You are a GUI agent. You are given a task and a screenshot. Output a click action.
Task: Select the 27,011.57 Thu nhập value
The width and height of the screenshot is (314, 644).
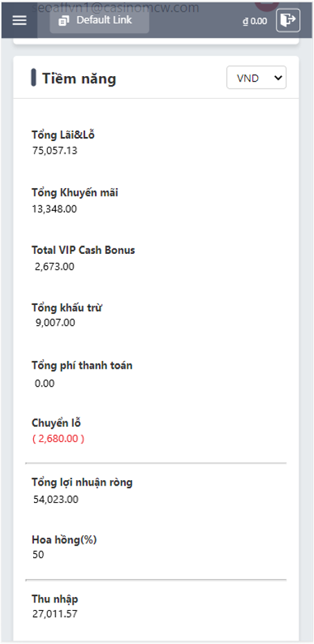[x=55, y=614]
